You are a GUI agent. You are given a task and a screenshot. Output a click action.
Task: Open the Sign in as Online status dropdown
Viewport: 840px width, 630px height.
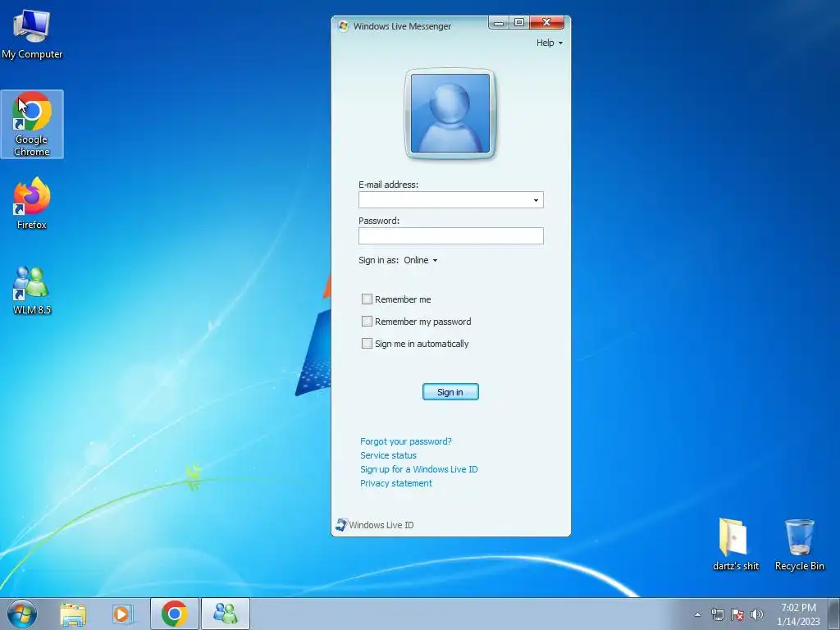coord(421,260)
